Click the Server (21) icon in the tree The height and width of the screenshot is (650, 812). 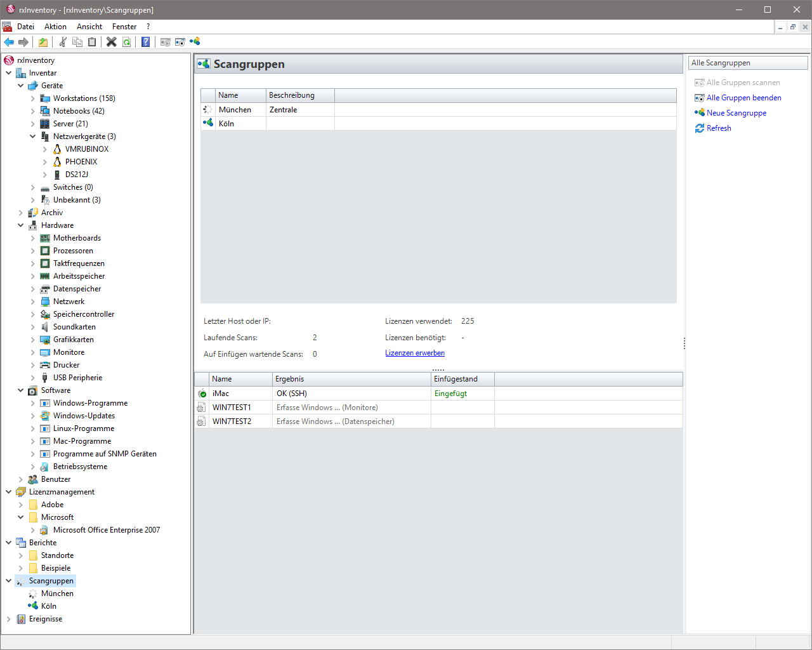[45, 124]
